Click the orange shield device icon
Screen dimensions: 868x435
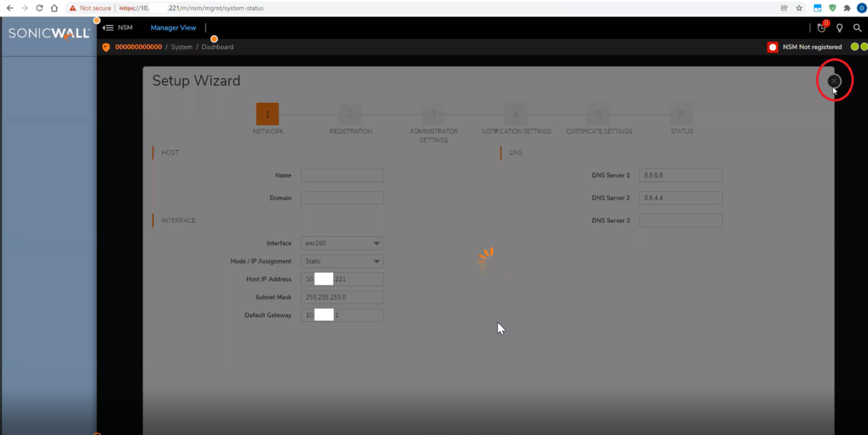107,47
